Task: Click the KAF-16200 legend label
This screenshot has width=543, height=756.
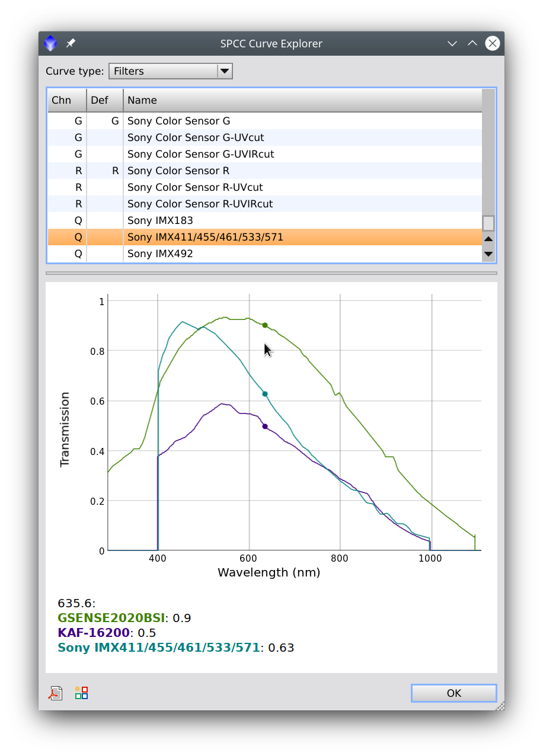Action: pyautogui.click(x=94, y=633)
